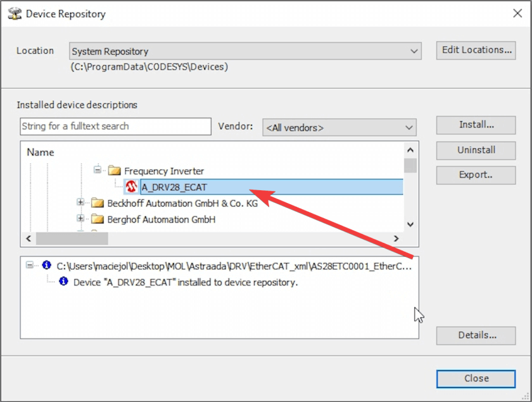Click info icon beside the installed message
Screen dimensions: 532x402
click(x=63, y=282)
